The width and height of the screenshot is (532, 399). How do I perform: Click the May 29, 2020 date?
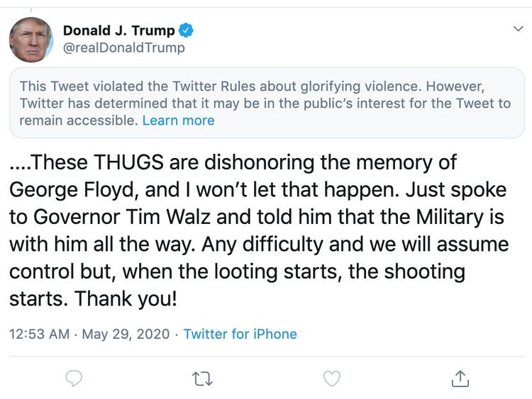[x=127, y=334]
